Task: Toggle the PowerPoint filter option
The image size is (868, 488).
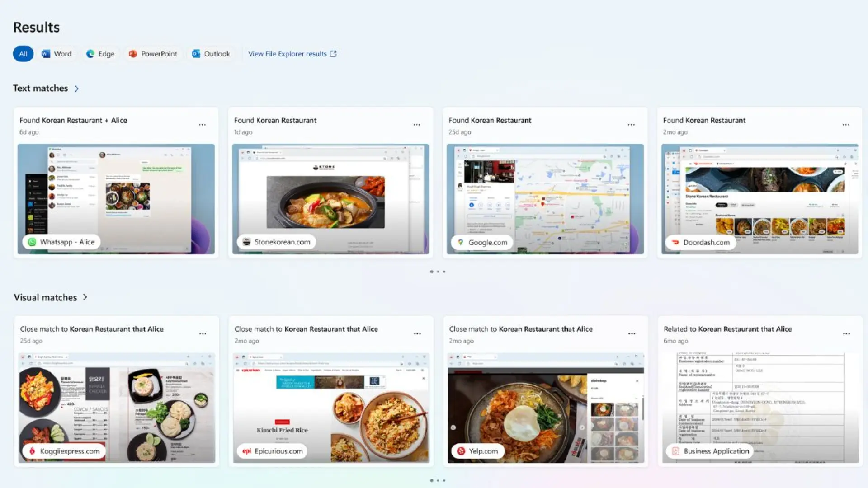Action: pos(153,54)
